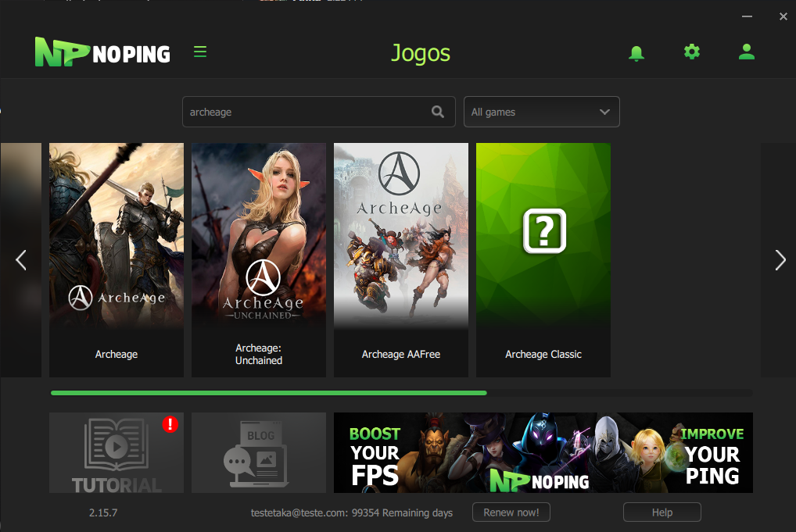Open the hamburger menu next to NoPing logo
Viewport: 796px width, 532px height.
[x=200, y=52]
